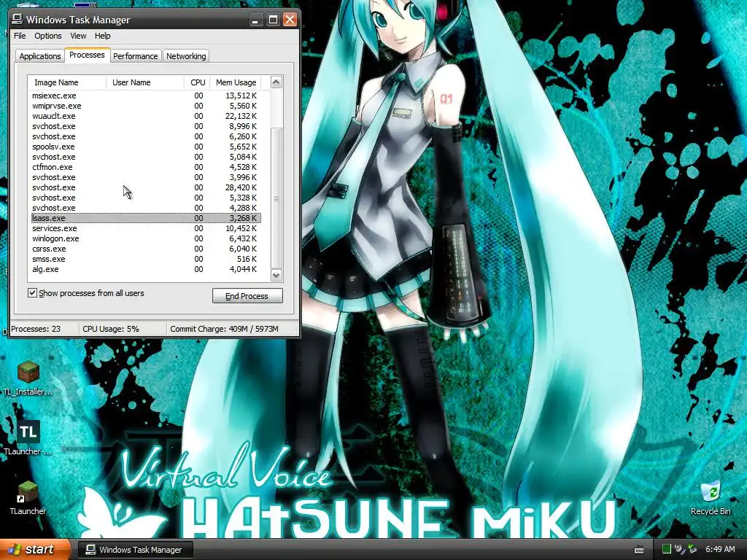
Task: Maximize the Windows Task Manager window
Action: pyautogui.click(x=273, y=20)
